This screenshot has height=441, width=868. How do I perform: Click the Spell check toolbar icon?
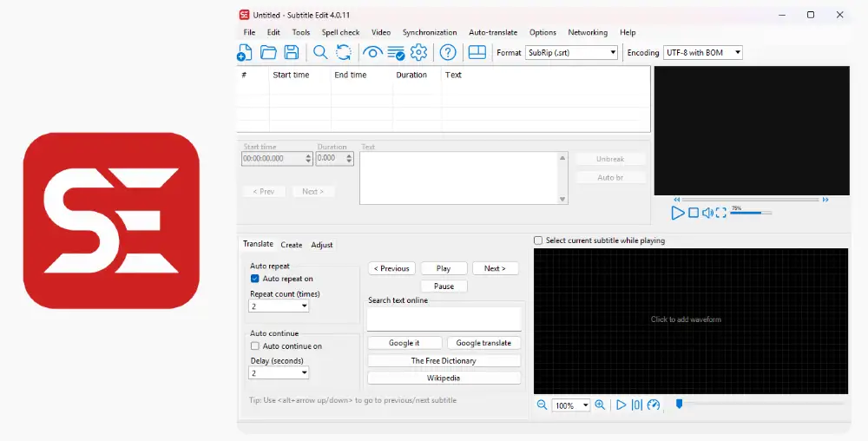396,53
